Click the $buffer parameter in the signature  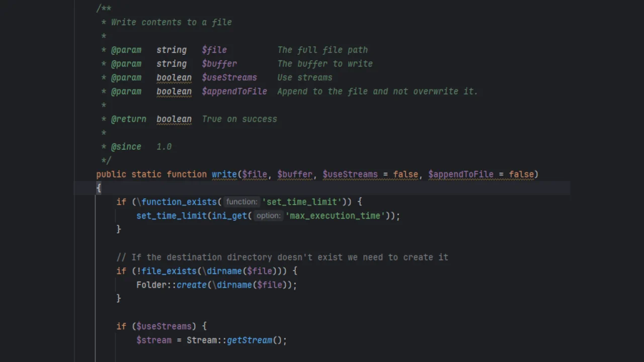point(294,174)
